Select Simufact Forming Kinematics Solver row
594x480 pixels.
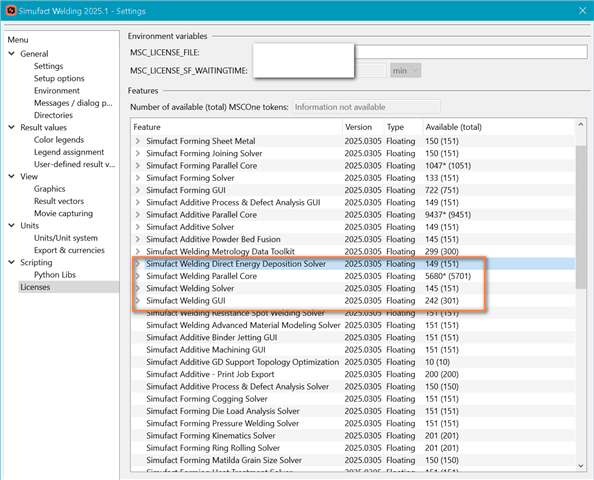(353, 435)
